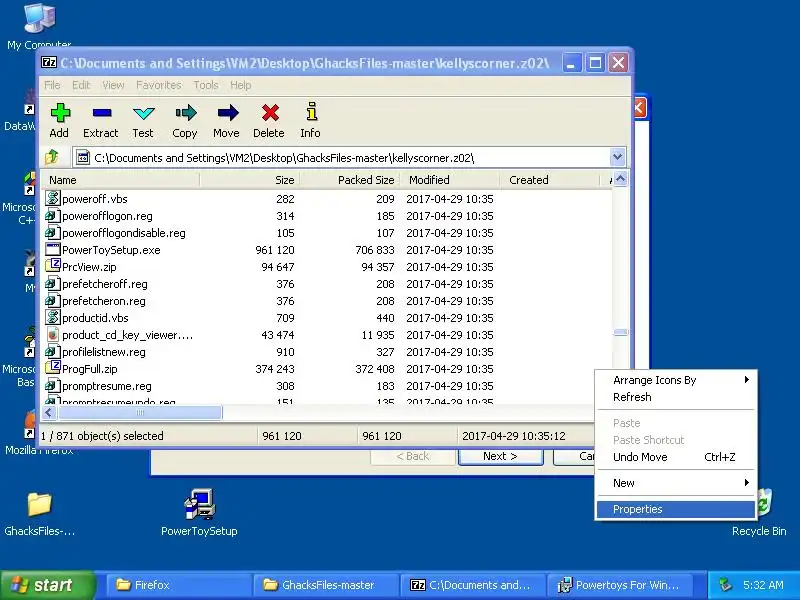
Task: Click Next in the Powertoys installer
Action: [501, 457]
